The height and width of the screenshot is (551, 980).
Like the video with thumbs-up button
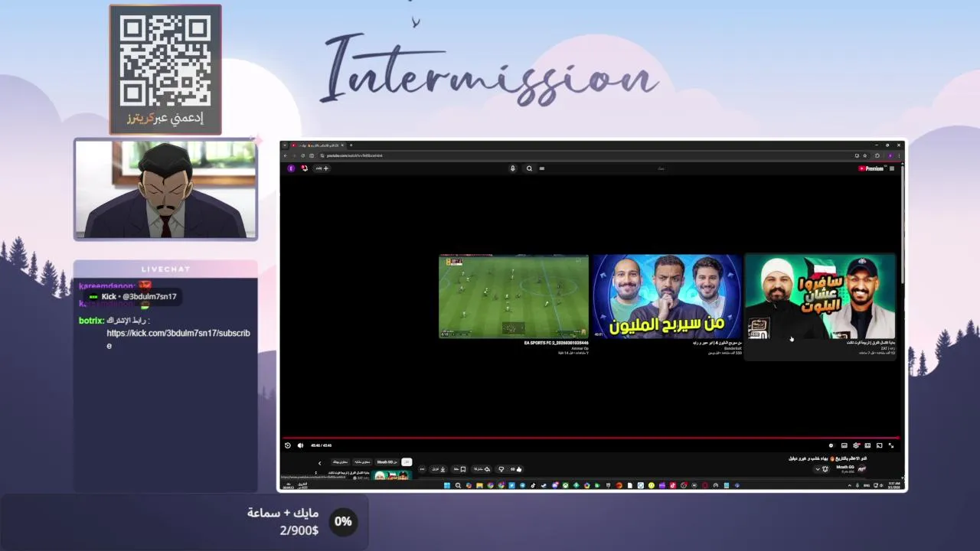point(515,469)
